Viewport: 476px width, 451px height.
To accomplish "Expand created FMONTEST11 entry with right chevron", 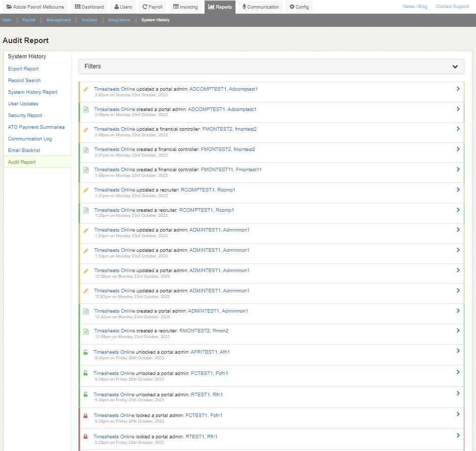I will pos(458,170).
